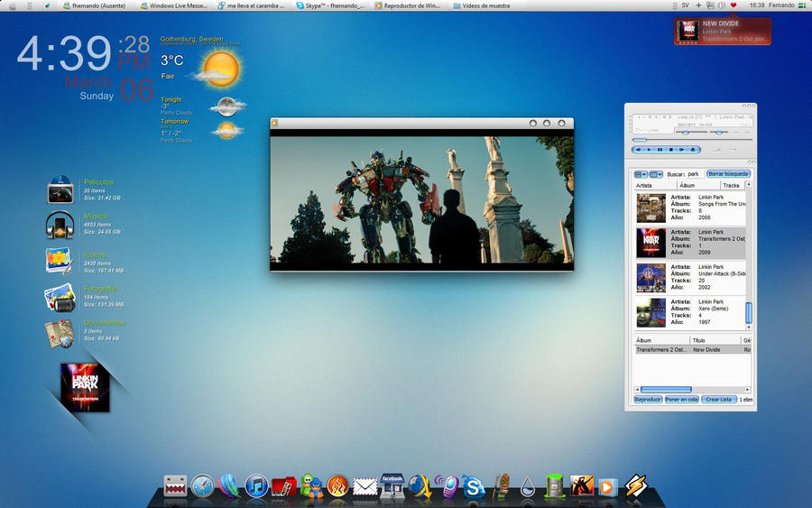812x508 pixels.
Task: Adjust the Winamp balance slider
Action: pyautogui.click(x=719, y=133)
